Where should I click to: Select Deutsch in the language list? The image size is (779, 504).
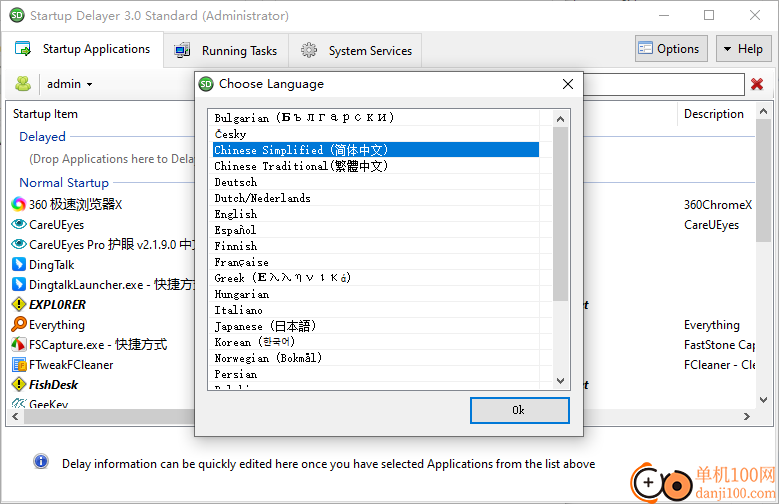(376, 182)
